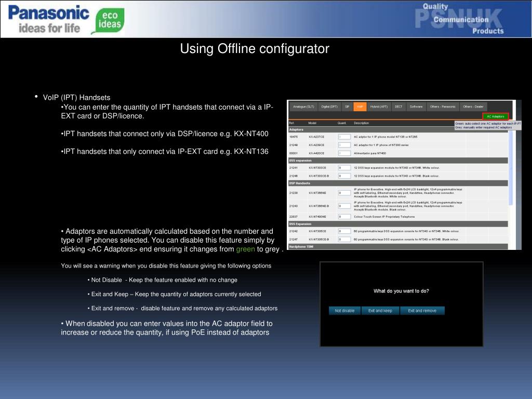Screen dimensions: 532x399
Task: Click the Model column header
Action: 312,123
